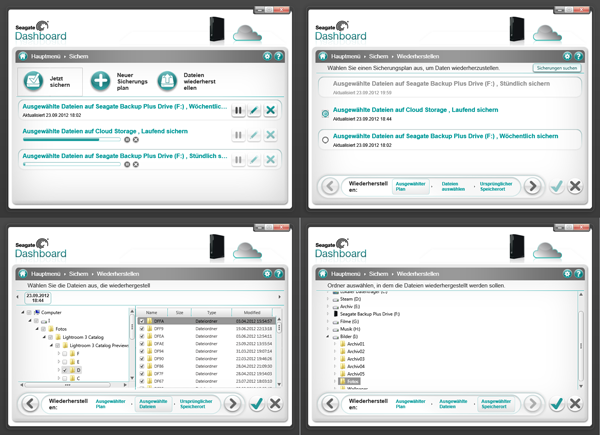Uncheck the 0FF9 folder in the file list

coord(142,329)
